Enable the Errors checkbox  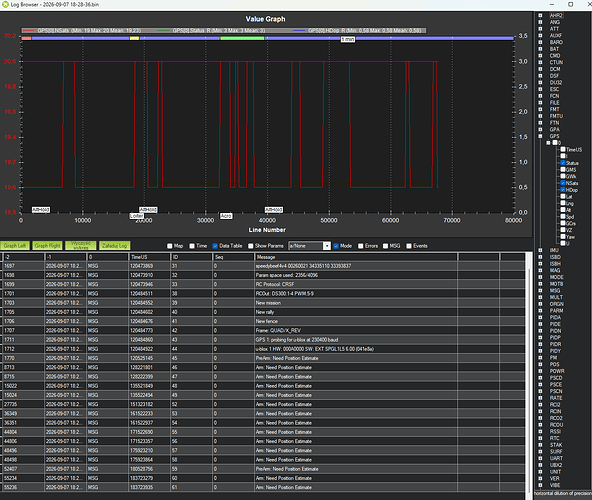361,246
